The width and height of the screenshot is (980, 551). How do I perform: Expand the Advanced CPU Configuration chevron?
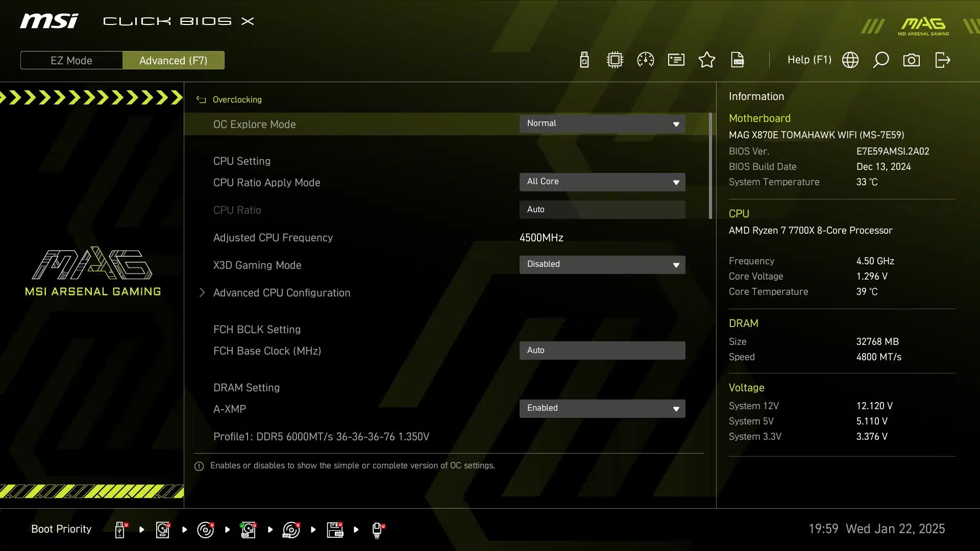[x=202, y=292]
